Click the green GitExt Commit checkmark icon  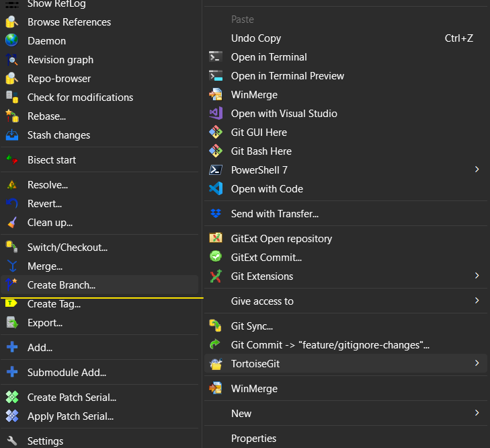(x=216, y=256)
